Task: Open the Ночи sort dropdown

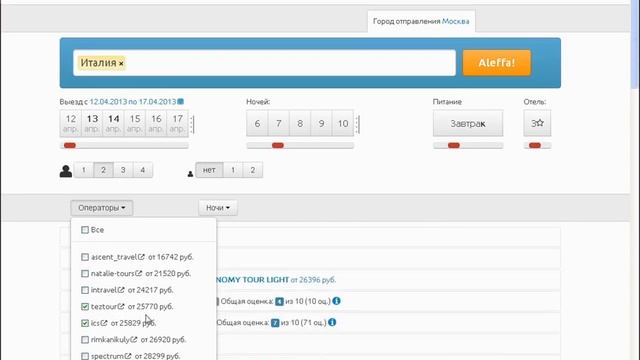Action: tap(218, 208)
